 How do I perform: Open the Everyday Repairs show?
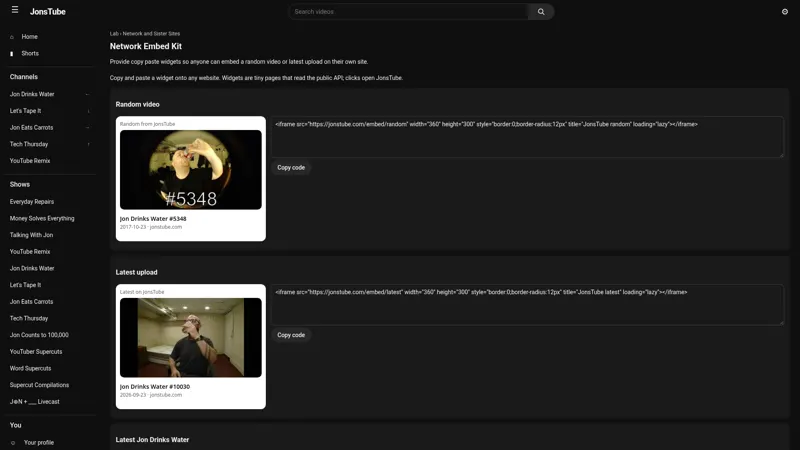pyautogui.click(x=32, y=202)
